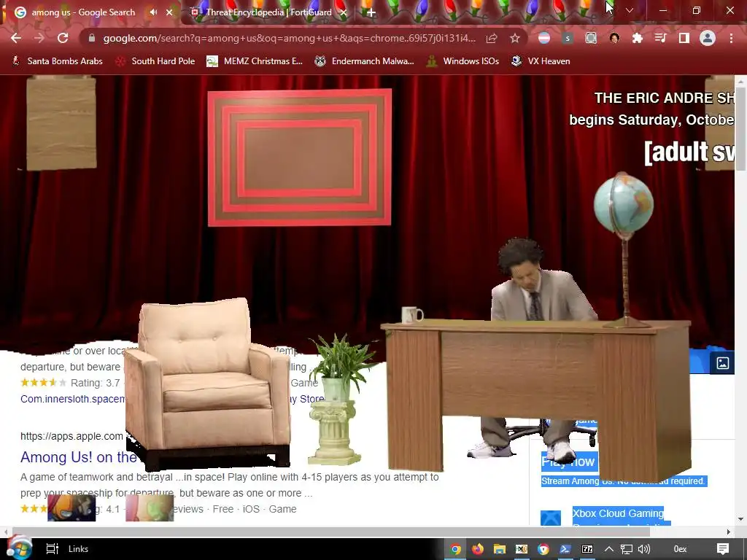Open the Action Center notifications icon

point(723,549)
